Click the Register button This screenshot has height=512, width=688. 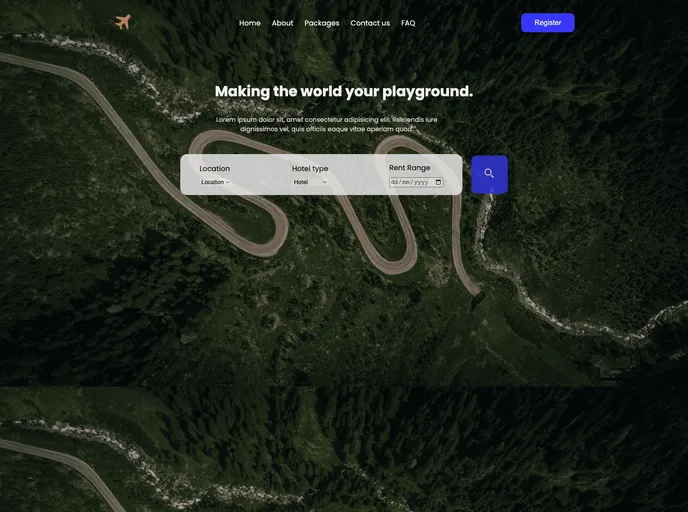(x=547, y=23)
